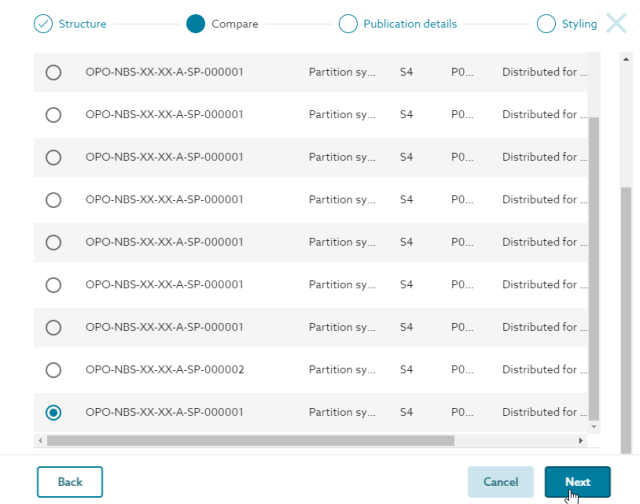
Task: Click the Back button
Action: click(x=70, y=482)
